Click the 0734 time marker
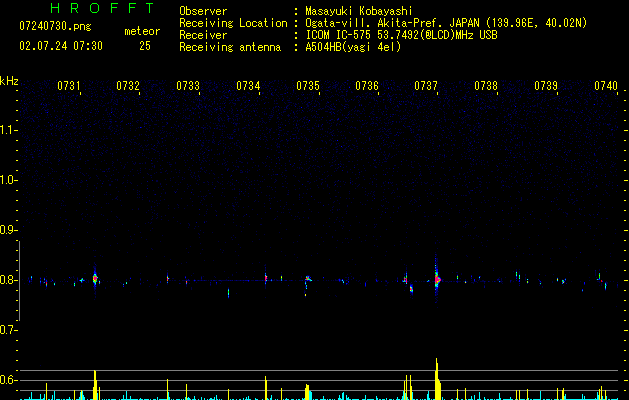The width and height of the screenshot is (629, 400). click(248, 86)
